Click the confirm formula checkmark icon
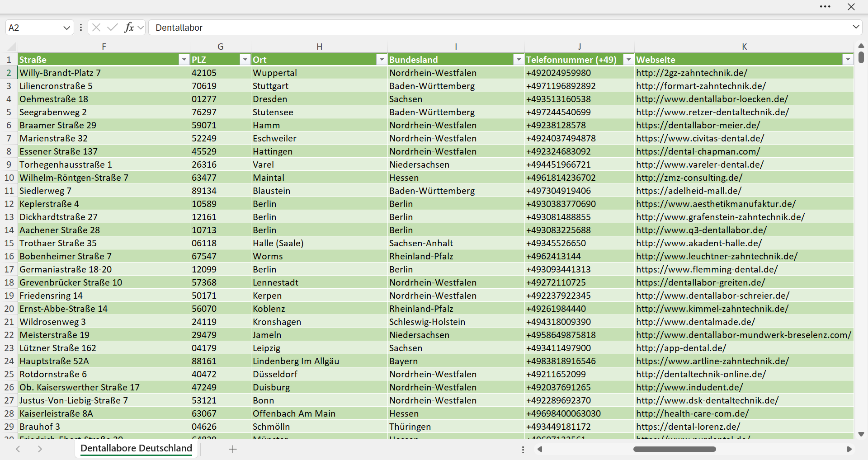 tap(113, 28)
